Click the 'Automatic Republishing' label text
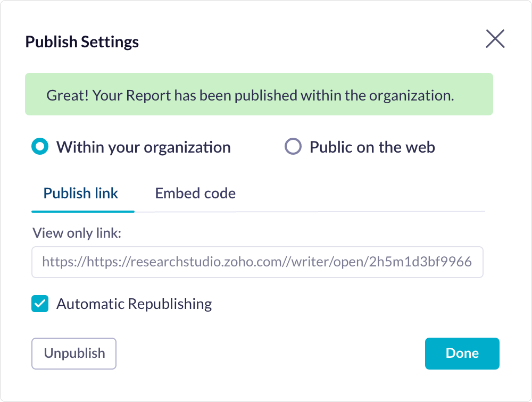This screenshot has width=532, height=402. tap(134, 304)
